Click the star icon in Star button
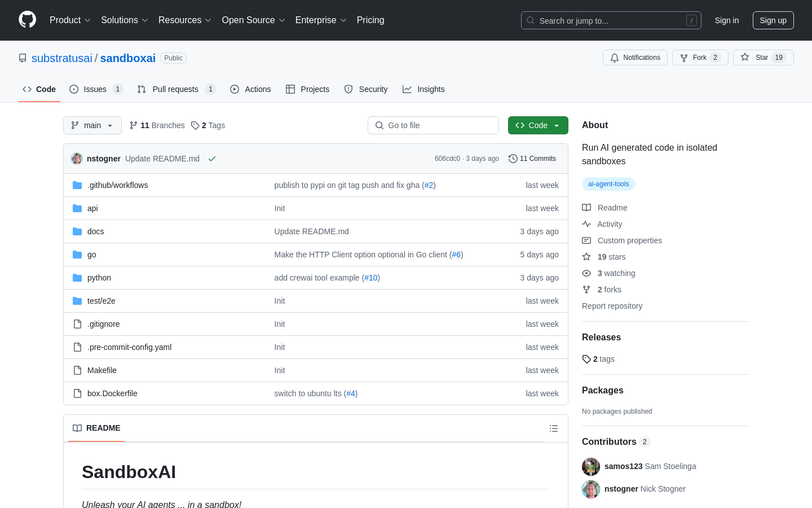The height and width of the screenshot is (508, 812). click(745, 57)
